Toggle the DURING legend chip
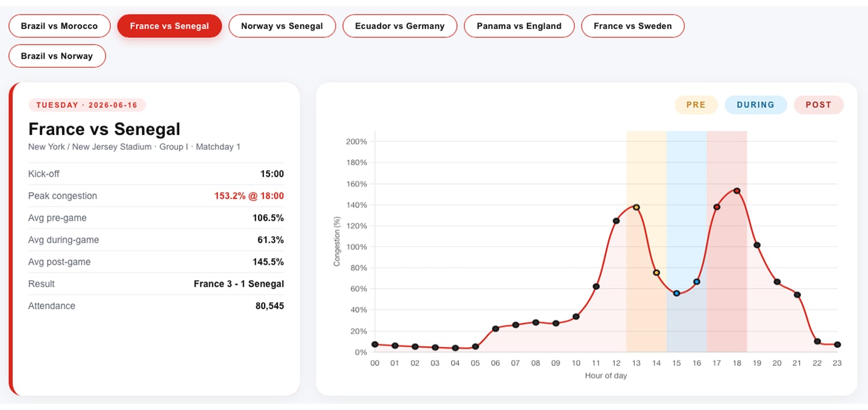The height and width of the screenshot is (410, 868). point(755,104)
